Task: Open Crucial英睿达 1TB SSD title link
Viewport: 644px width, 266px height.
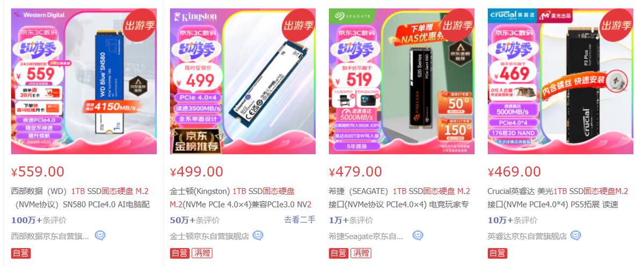Action: [x=558, y=198]
